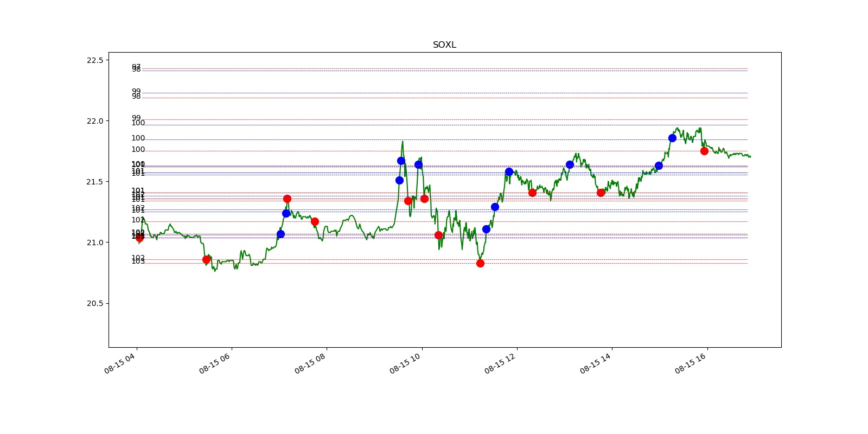Select the red marker between 07:00 and 08:00 near 21.17

[315, 221]
